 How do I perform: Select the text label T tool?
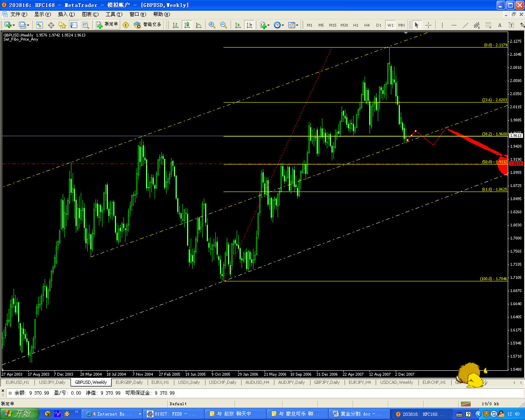[x=511, y=25]
